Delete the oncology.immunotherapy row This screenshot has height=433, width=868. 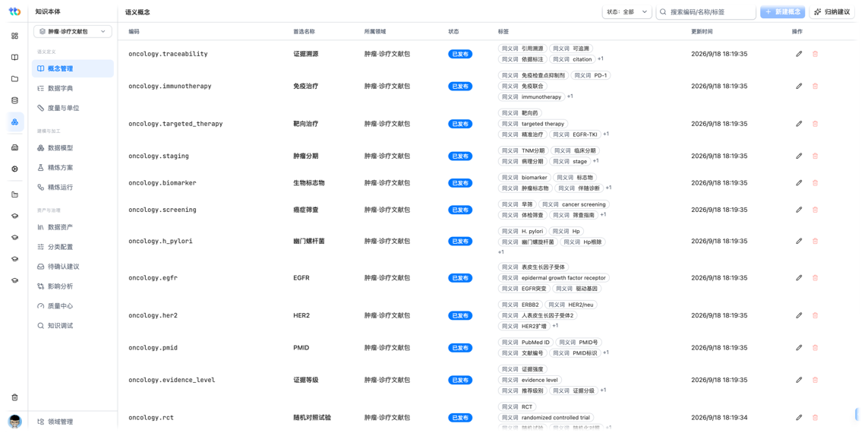(x=815, y=86)
